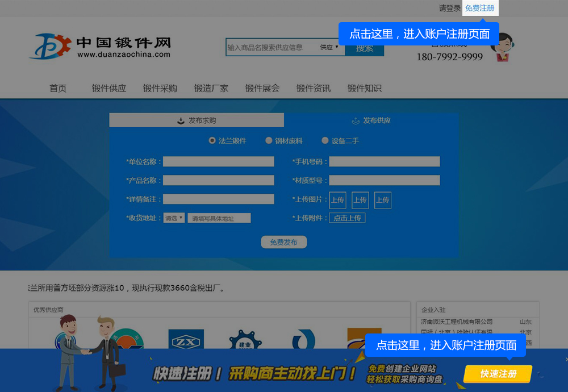The image size is (568, 392).
Task: Switch to the 发布求购 tab
Action: coord(197,120)
